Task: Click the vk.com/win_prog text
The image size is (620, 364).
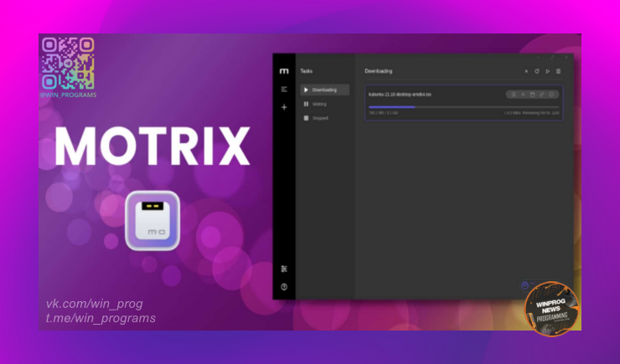Action: (95, 304)
